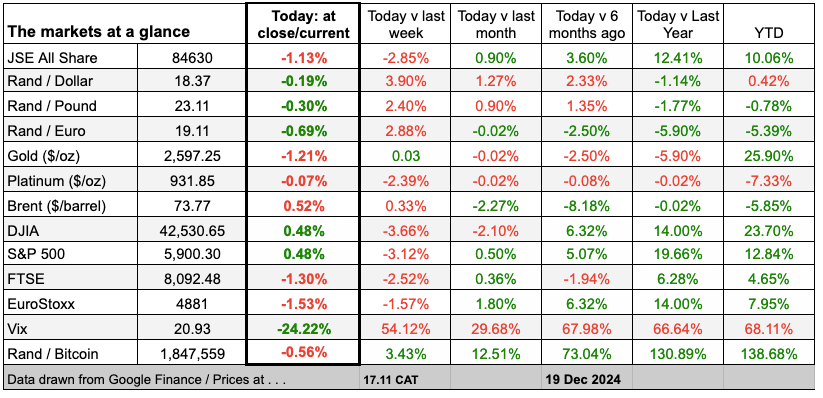The height and width of the screenshot is (398, 823).
Task: Select the Vix today change -24.22%
Action: point(303,329)
